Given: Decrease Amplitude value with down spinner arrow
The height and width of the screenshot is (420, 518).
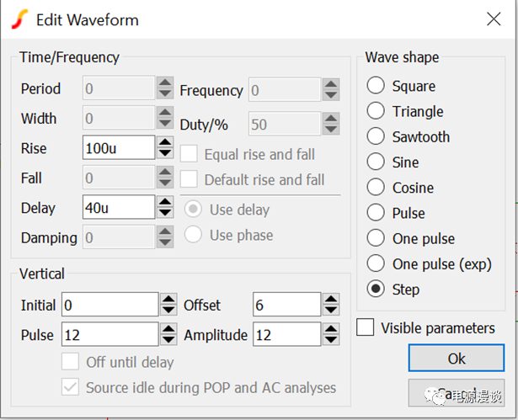Looking at the screenshot, I should pyautogui.click(x=330, y=340).
